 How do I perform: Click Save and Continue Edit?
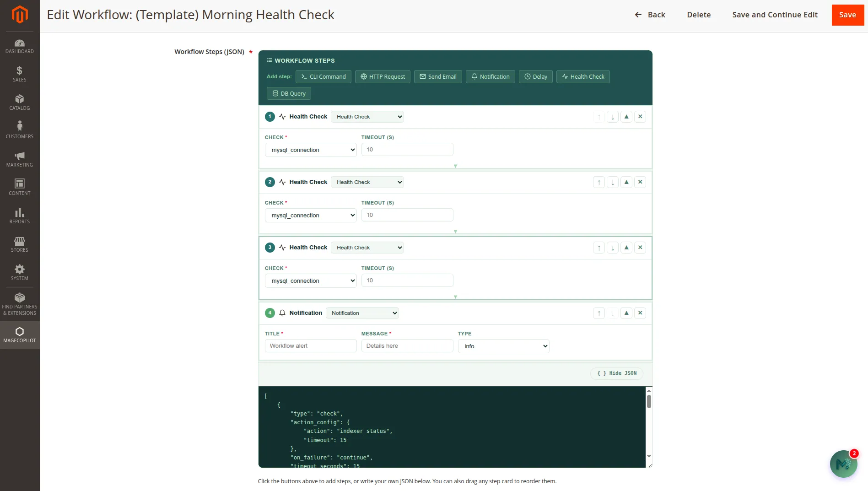[x=775, y=15]
